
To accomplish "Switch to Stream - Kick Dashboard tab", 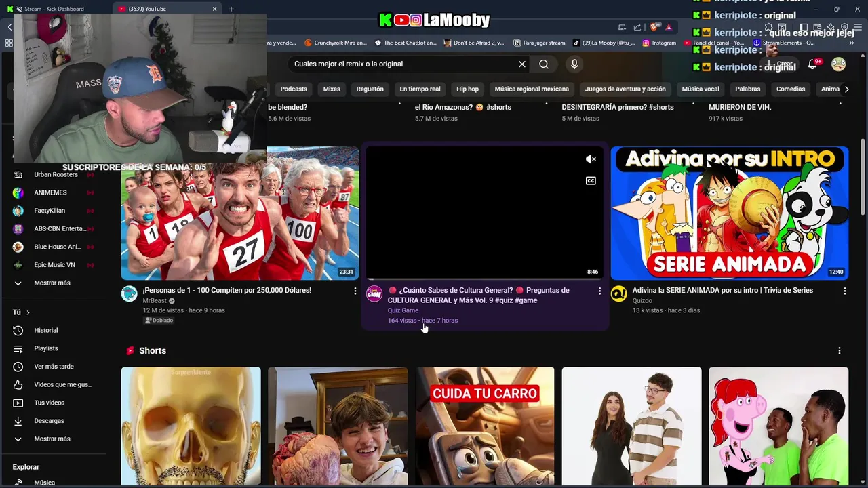I will pos(54,9).
